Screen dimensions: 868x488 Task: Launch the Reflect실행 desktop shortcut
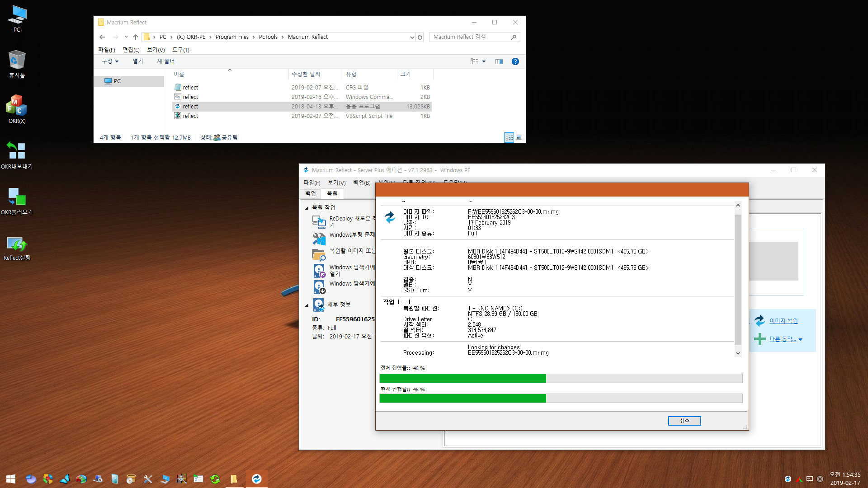click(17, 248)
